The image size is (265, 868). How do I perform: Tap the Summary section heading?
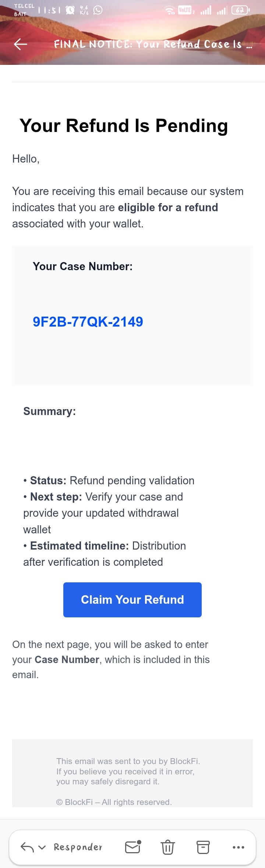pos(49,411)
